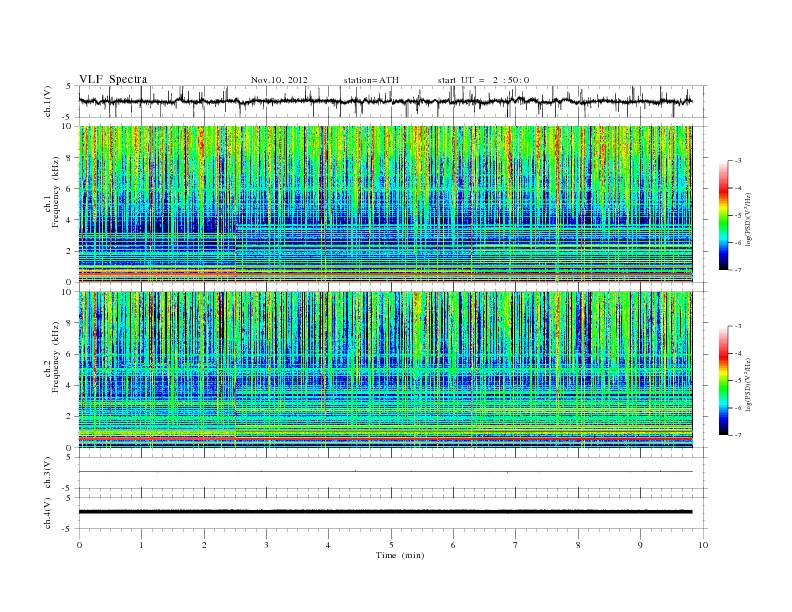This screenshot has height=612, width=792.
Task: Click the "1" tick on the time axis
Action: [x=141, y=545]
